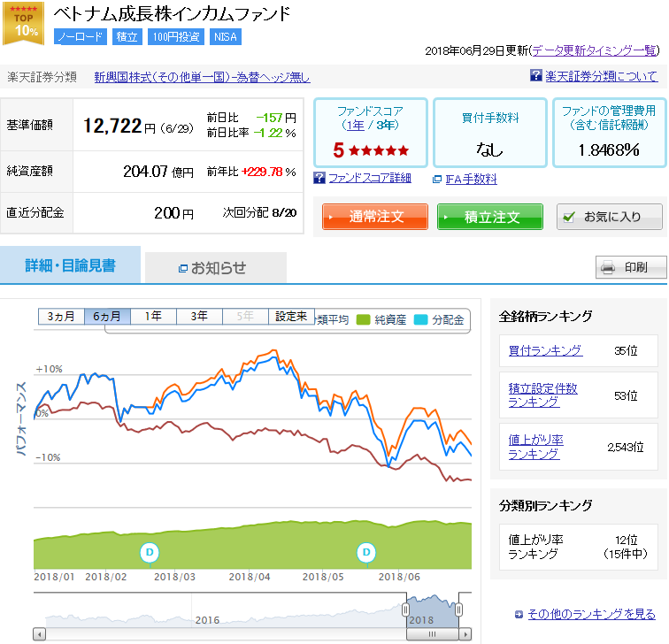Click the right arrow of chart scrollbar
This screenshot has height=644, width=669.
click(x=465, y=634)
